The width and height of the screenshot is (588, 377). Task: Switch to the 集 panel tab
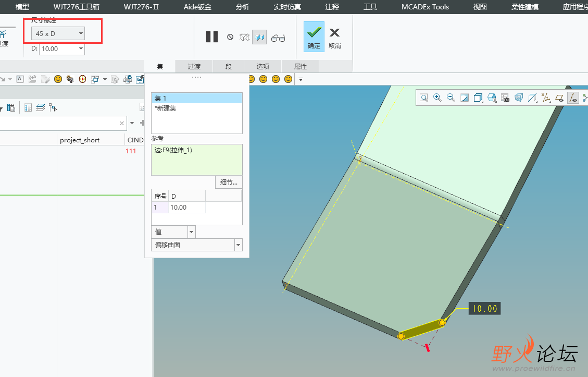(160, 66)
